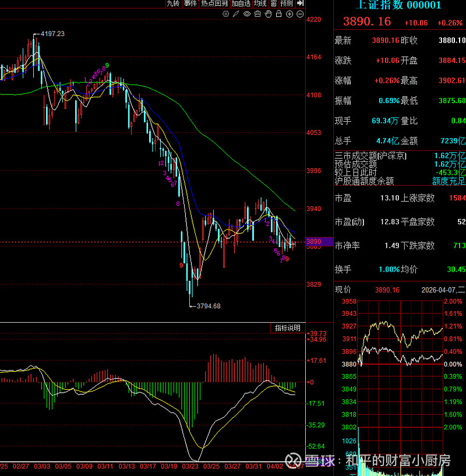Click the 最高 value 3902.61

452,80
